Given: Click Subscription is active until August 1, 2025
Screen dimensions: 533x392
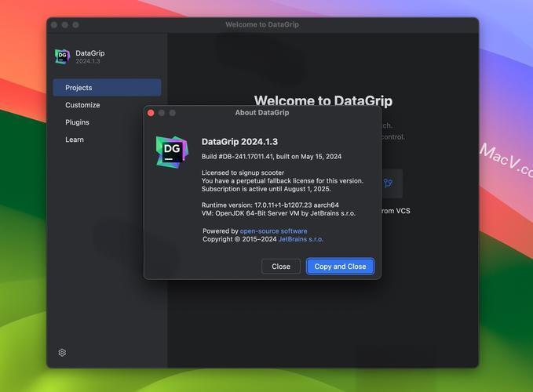Looking at the screenshot, I should tap(266, 189).
